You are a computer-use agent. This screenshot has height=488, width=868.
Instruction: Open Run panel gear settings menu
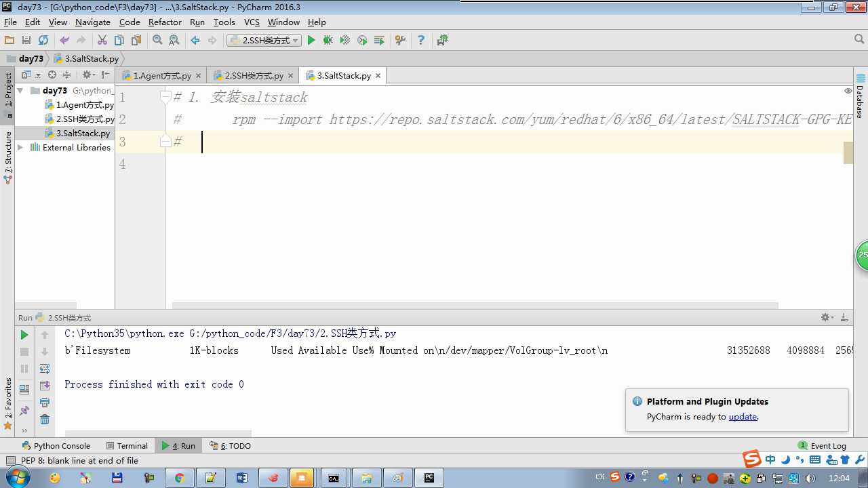point(827,317)
